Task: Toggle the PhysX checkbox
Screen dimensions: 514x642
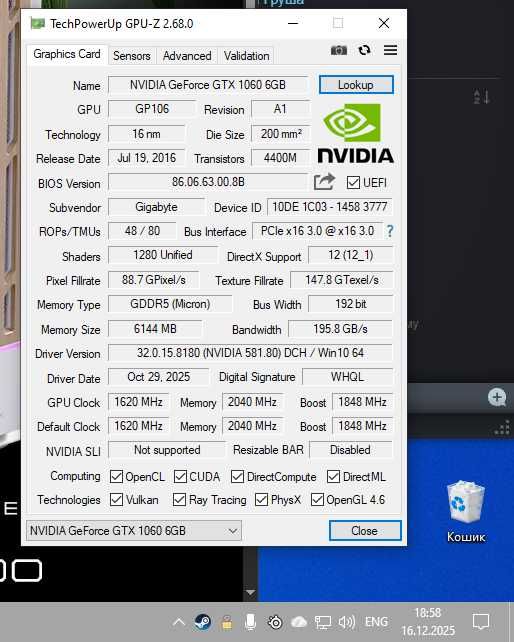Action: pos(261,500)
